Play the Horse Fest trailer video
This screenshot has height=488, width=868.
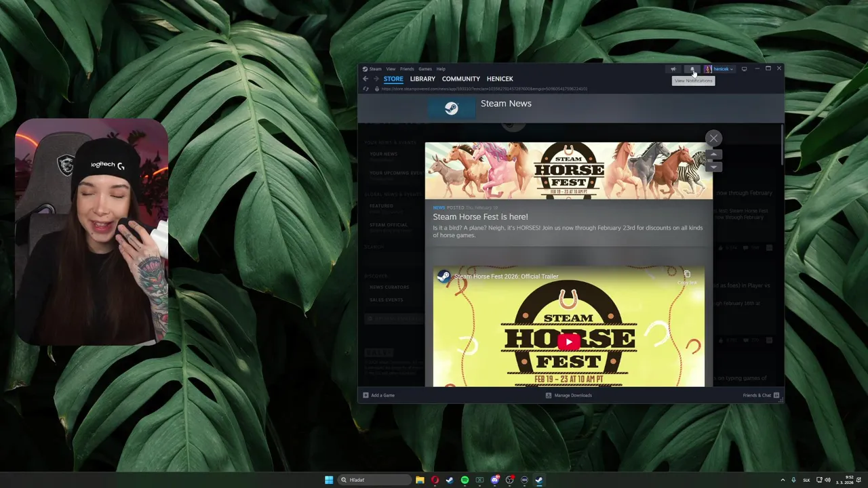point(569,342)
